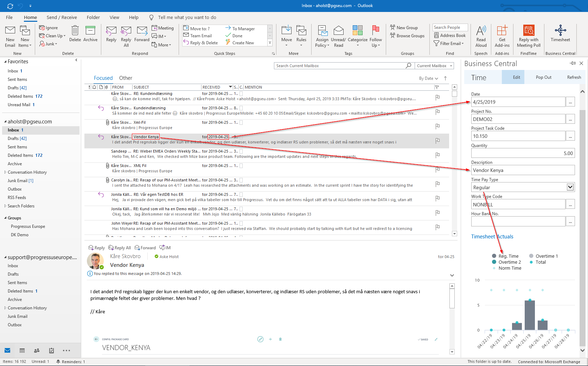The image size is (588, 366).
Task: Click the Reg. Time legend color dot
Action: click(x=494, y=256)
